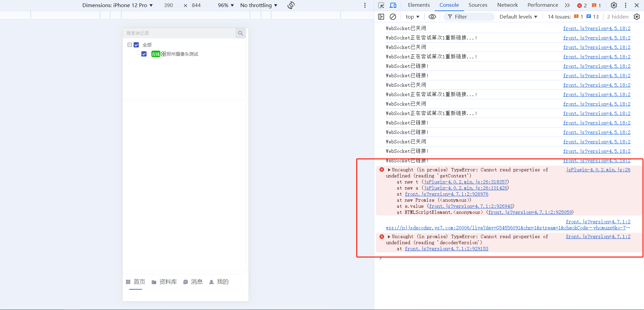This screenshot has height=310, width=644.
Task: Select the 消息 bottom tab
Action: click(197, 282)
